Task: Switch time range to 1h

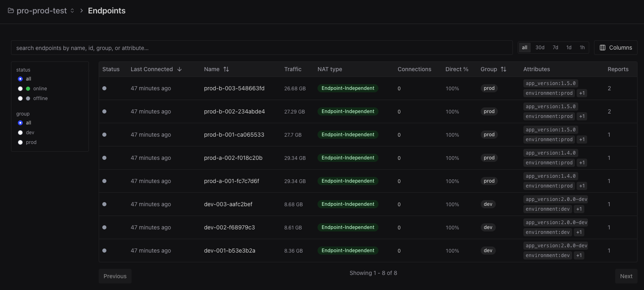Action: [582, 48]
